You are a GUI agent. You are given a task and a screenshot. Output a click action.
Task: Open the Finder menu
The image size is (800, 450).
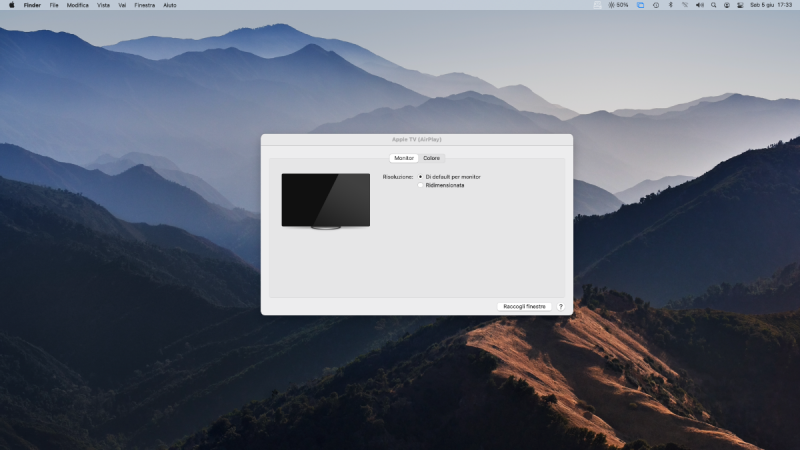click(x=32, y=5)
